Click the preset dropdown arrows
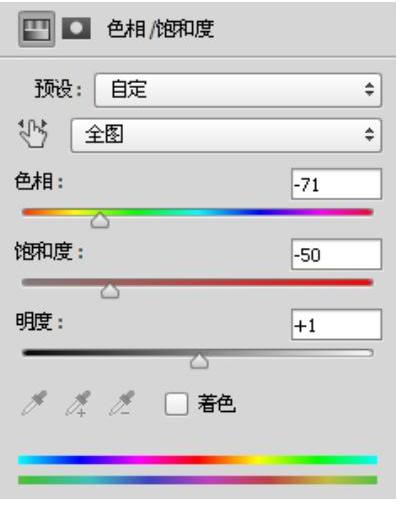 pyautogui.click(x=369, y=89)
